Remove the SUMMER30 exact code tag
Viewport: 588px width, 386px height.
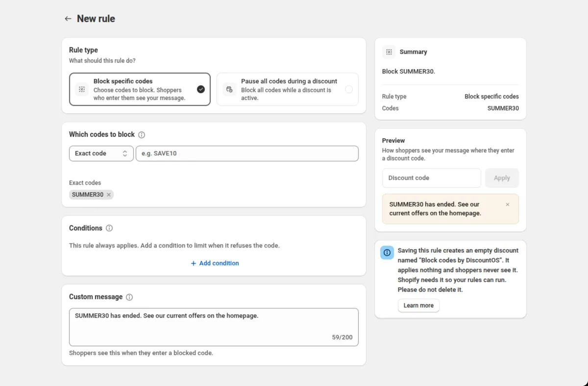[x=109, y=195]
